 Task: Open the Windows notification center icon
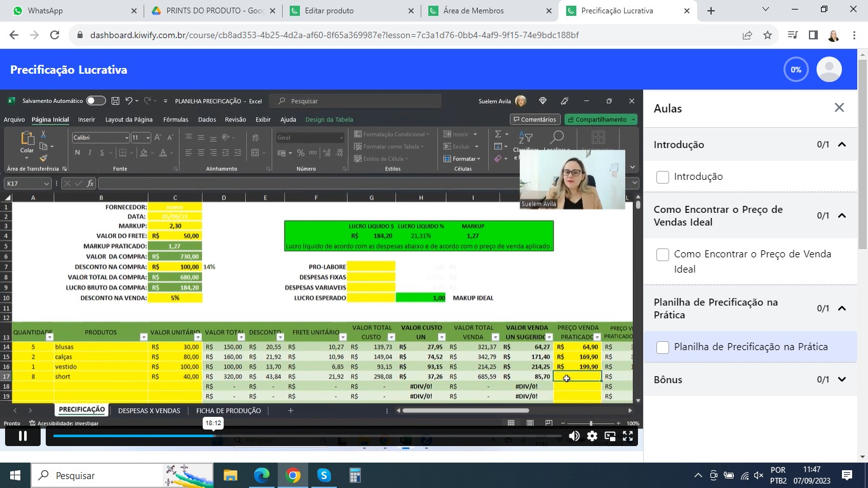click(847, 475)
